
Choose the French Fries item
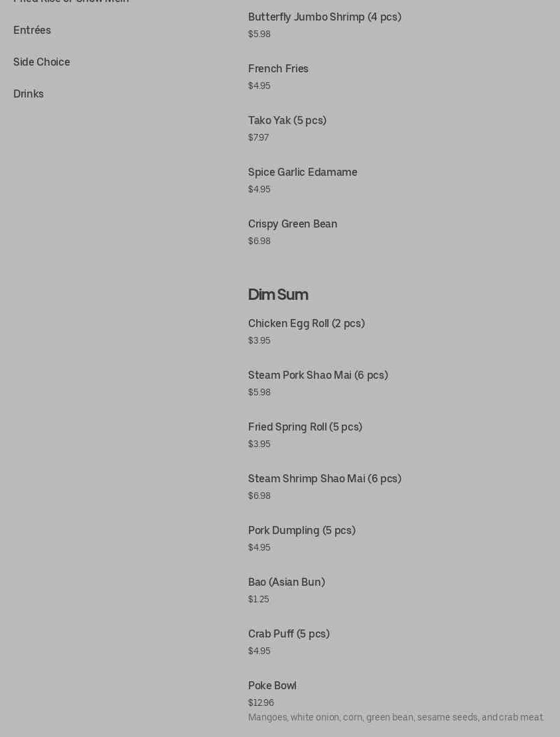(278, 69)
